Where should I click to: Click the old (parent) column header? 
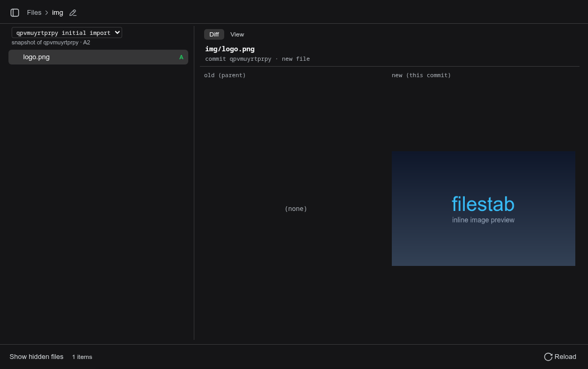tap(225, 75)
